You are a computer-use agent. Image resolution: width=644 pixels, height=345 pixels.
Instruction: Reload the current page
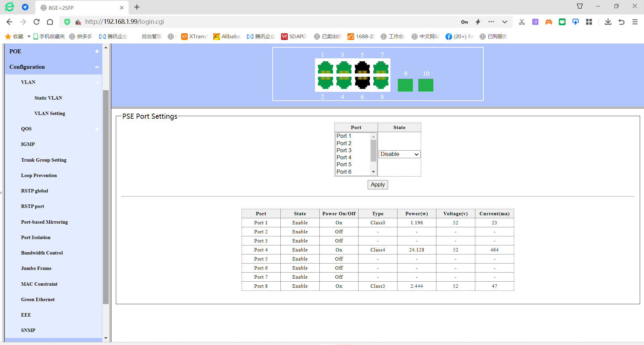(x=37, y=22)
